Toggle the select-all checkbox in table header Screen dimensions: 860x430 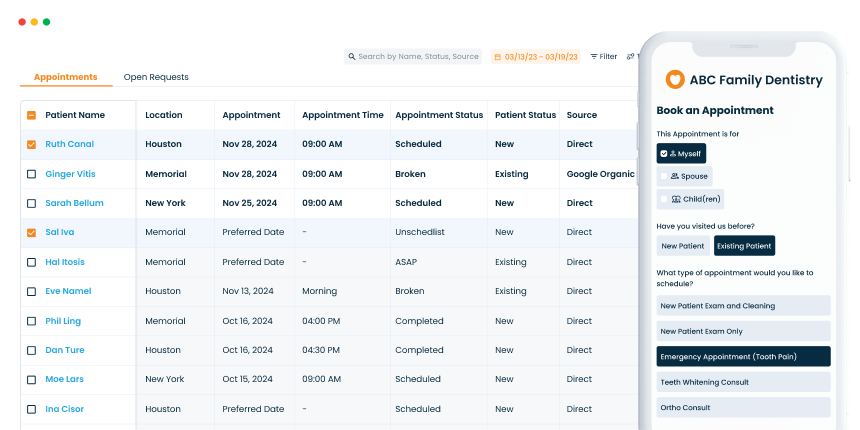point(31,115)
